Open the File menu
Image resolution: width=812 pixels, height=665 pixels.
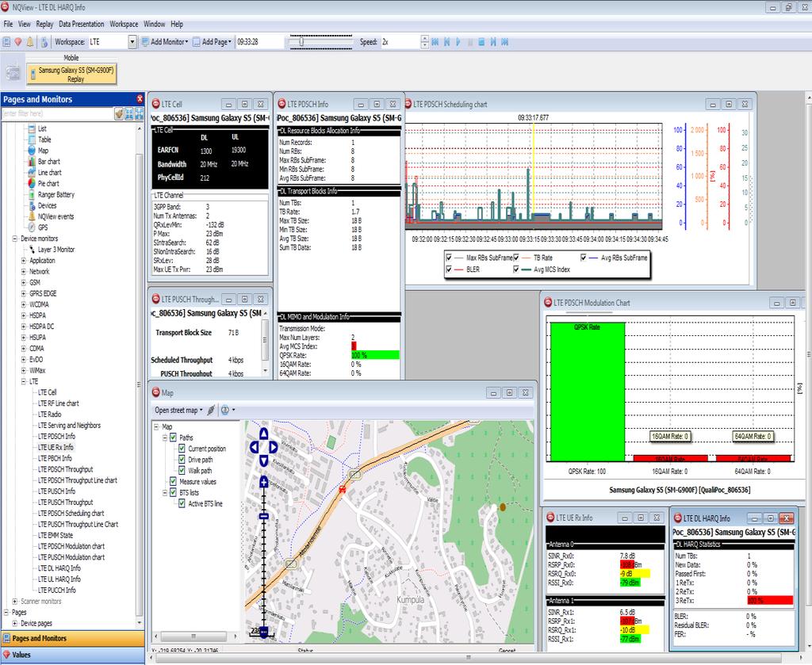pyautogui.click(x=8, y=24)
